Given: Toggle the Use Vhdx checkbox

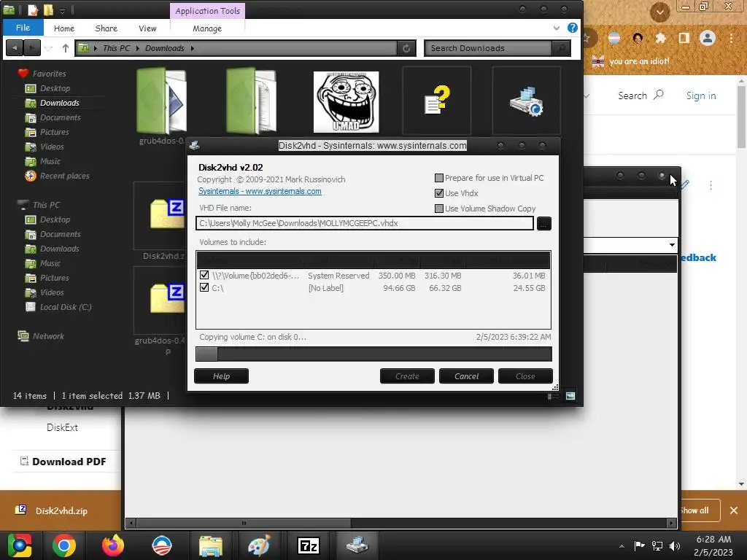Looking at the screenshot, I should tap(439, 193).
